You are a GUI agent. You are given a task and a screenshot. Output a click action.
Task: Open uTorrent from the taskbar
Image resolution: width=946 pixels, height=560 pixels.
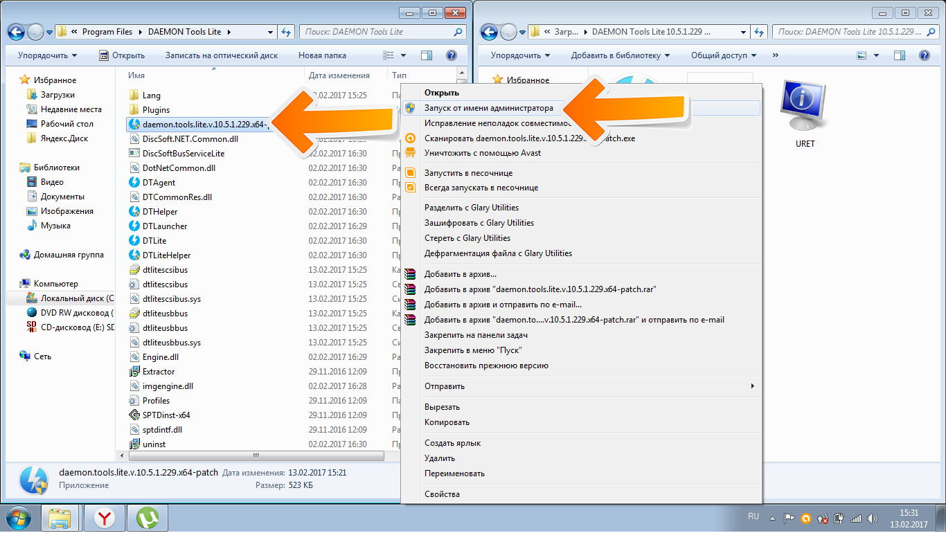[147, 518]
